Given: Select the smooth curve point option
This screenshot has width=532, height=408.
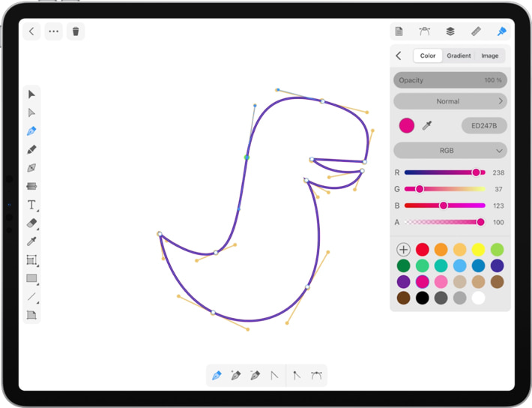Looking at the screenshot, I should pyautogui.click(x=316, y=376).
